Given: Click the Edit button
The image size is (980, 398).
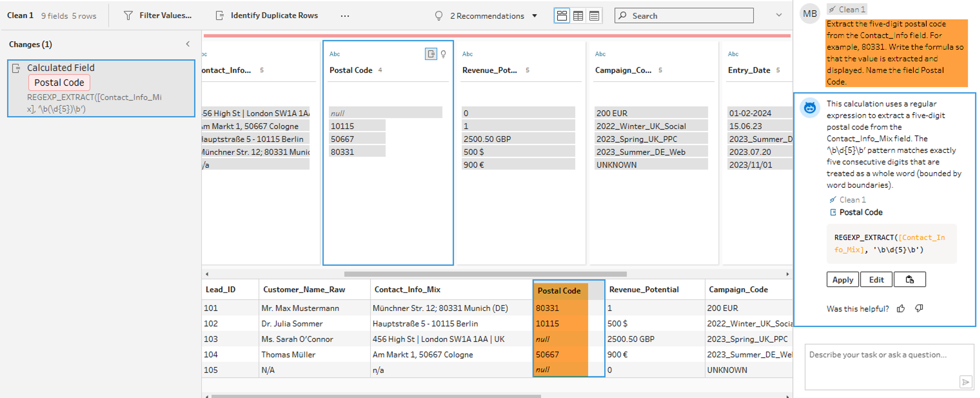Looking at the screenshot, I should 876,279.
